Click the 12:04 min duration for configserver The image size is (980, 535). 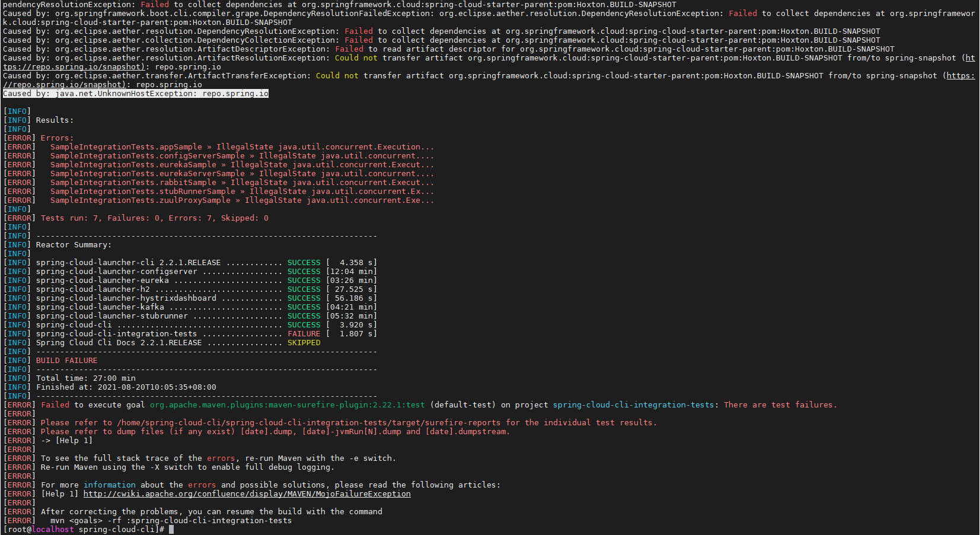(352, 272)
